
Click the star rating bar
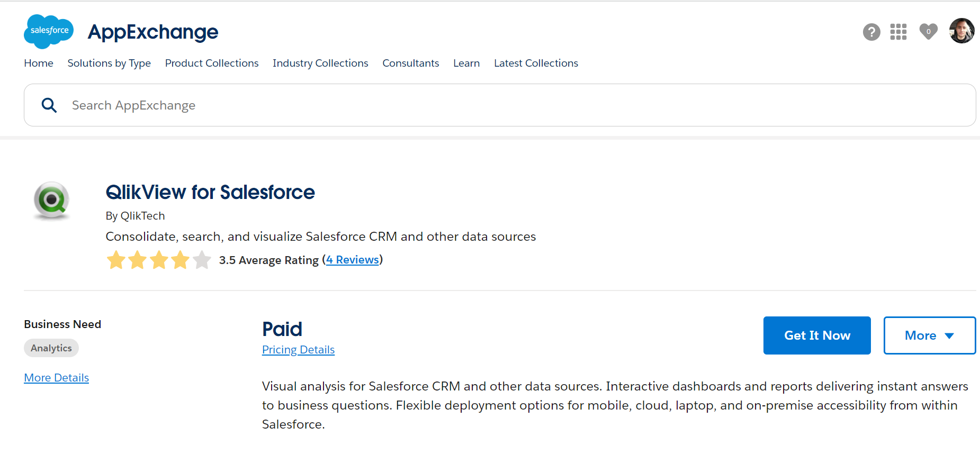[158, 260]
